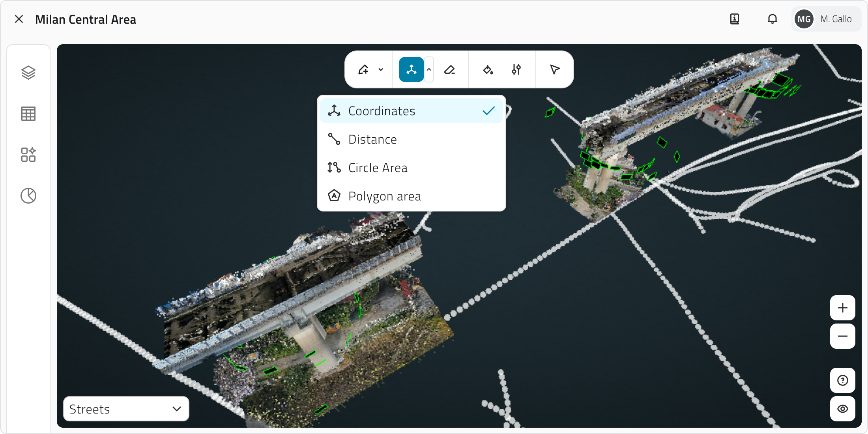Open the Streets basemap dropdown
This screenshot has width=868, height=434.
tap(126, 409)
